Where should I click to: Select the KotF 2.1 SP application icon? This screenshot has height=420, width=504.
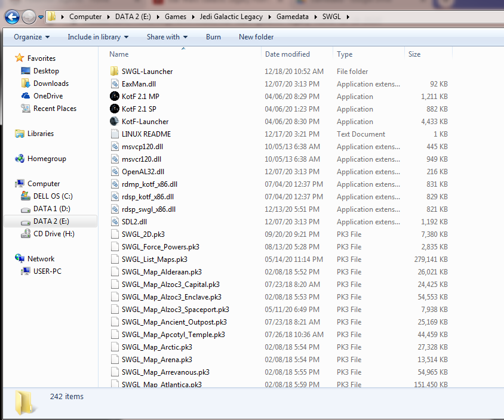pyautogui.click(x=115, y=109)
